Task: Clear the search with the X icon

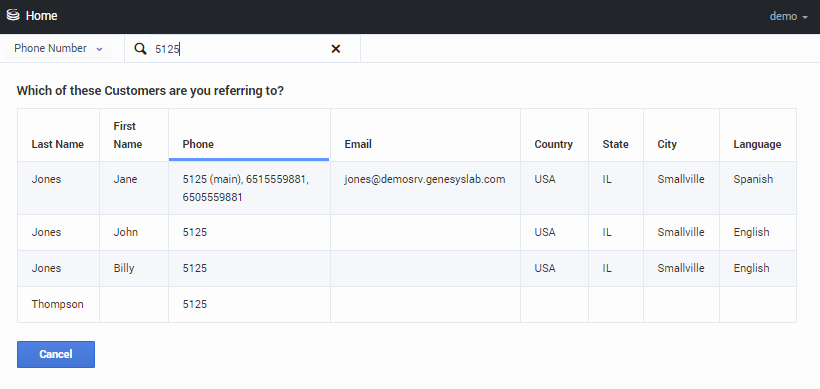Action: [x=336, y=49]
